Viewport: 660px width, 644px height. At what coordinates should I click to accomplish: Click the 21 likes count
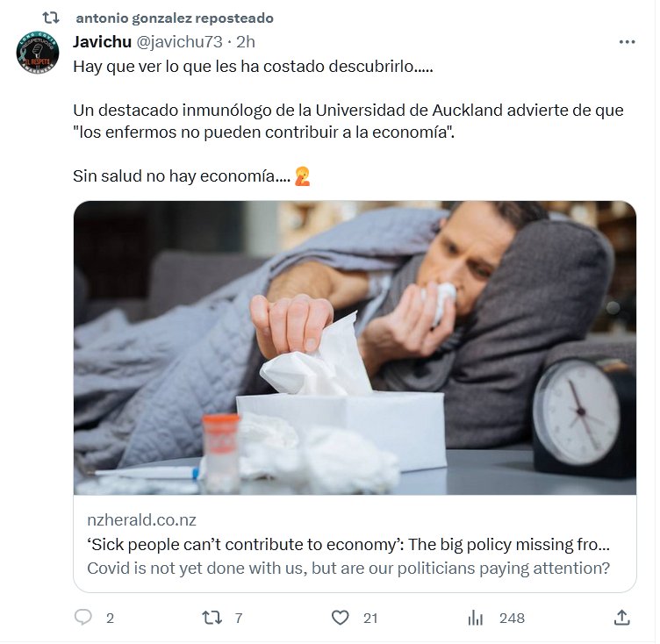tap(370, 618)
